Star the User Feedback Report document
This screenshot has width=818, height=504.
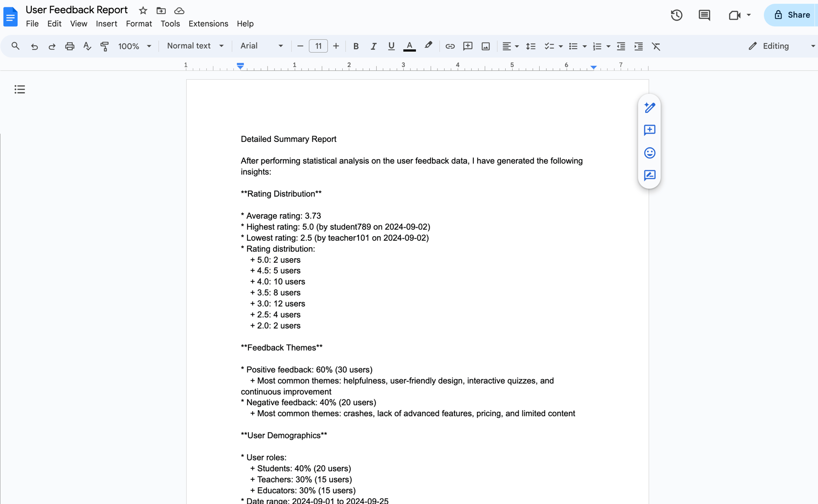coord(143,10)
